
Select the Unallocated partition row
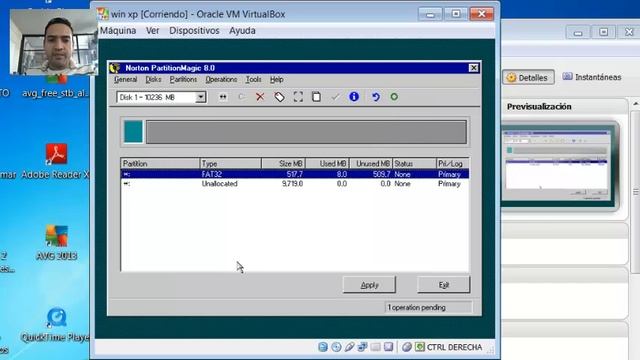(295, 184)
